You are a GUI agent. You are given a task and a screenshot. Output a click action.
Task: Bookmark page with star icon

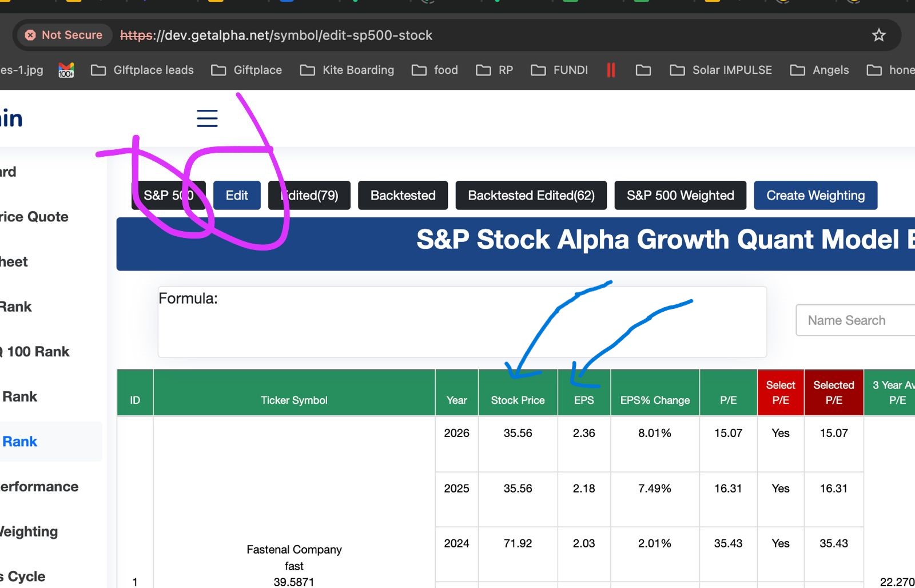(x=878, y=35)
